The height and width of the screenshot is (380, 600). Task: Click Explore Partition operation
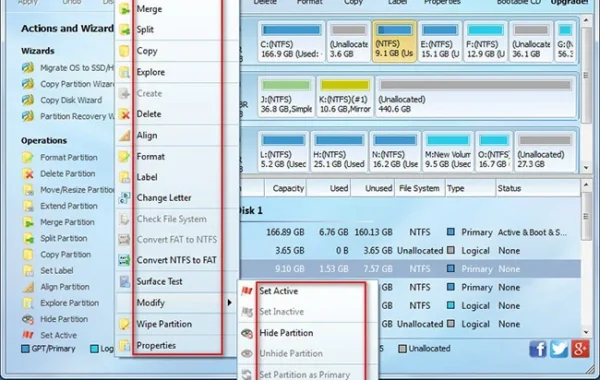click(x=69, y=303)
